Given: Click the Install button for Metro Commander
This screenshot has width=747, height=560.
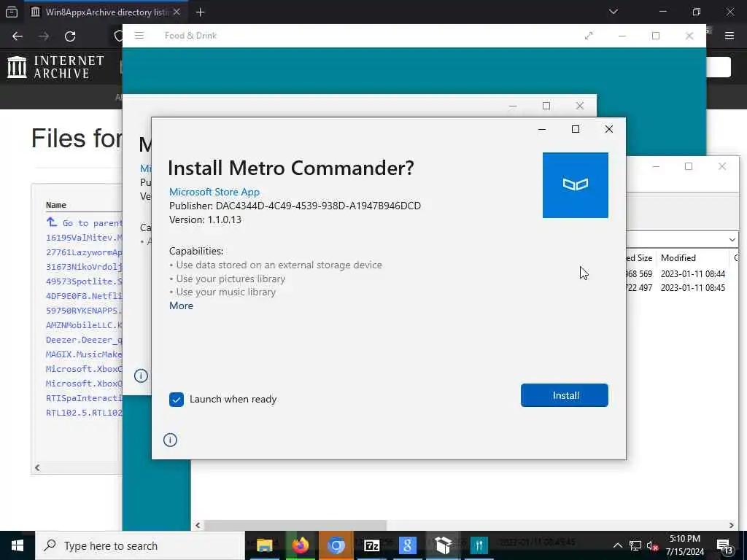Looking at the screenshot, I should pos(564,395).
